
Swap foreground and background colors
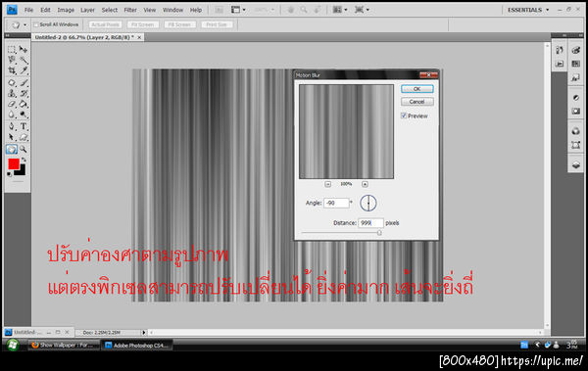point(24,160)
